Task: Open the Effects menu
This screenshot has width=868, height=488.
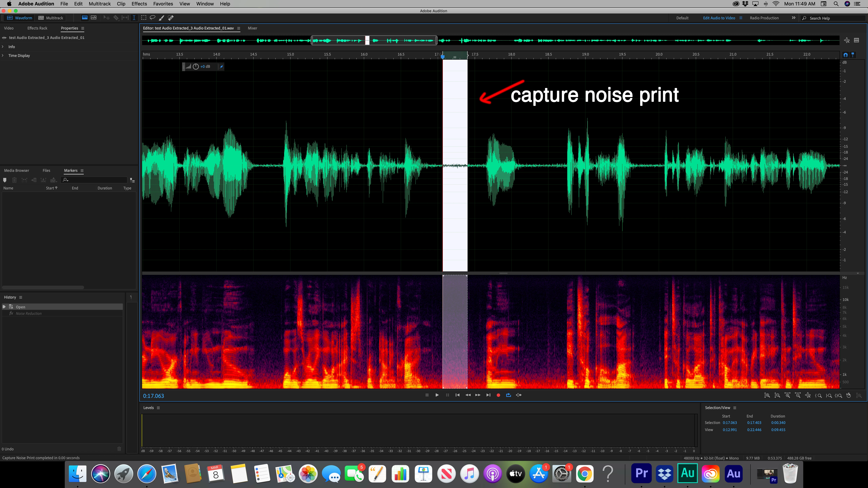Action: click(139, 4)
